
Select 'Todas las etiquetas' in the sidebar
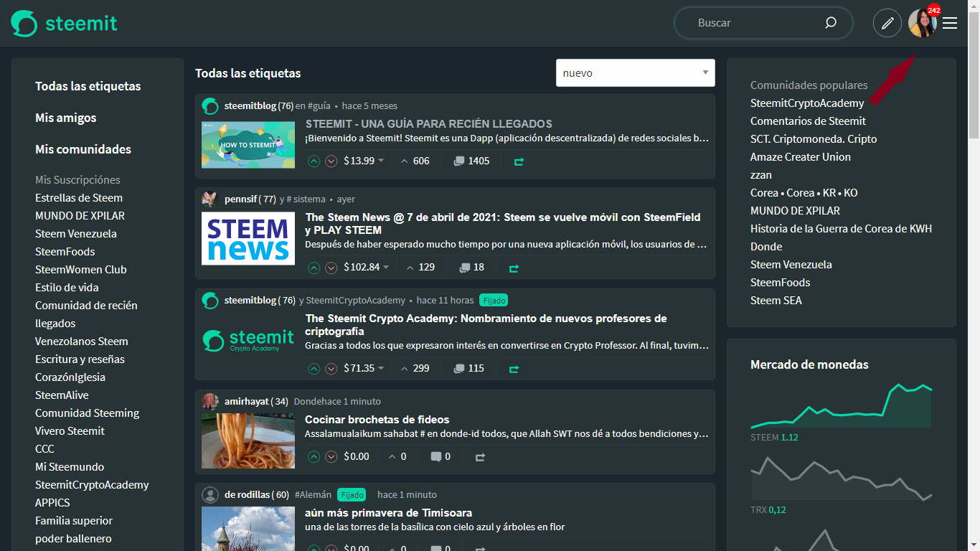tap(88, 86)
